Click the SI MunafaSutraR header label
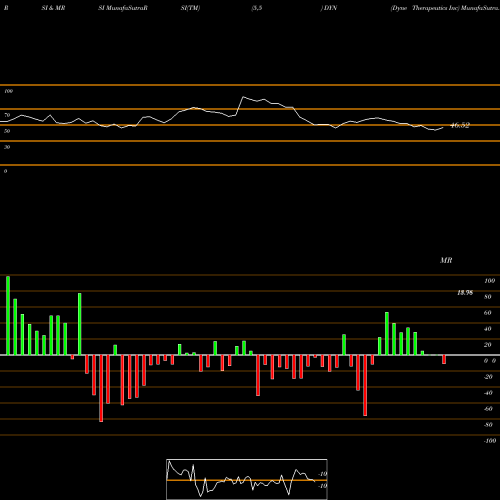The height and width of the screenshot is (500, 500). [x=123, y=8]
